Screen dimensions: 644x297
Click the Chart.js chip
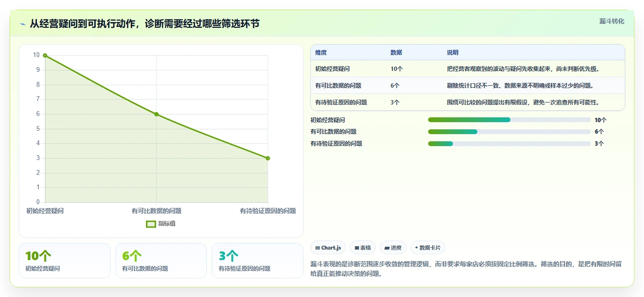(328, 248)
